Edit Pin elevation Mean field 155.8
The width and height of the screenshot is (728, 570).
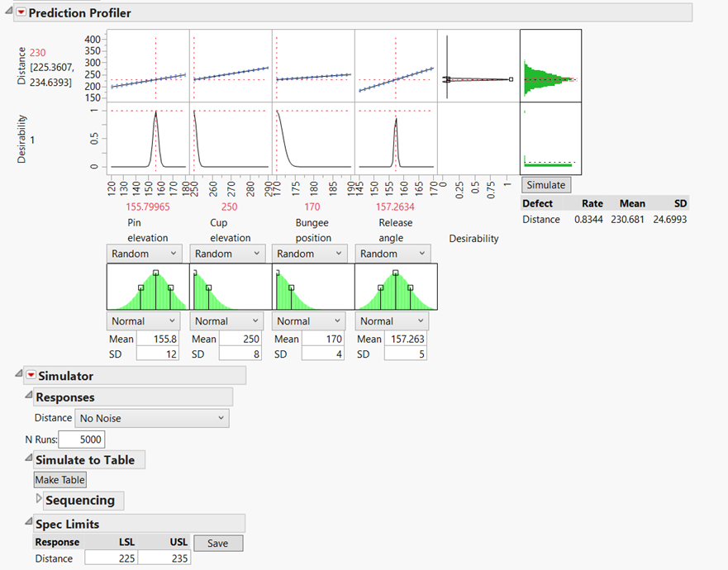[157, 339]
